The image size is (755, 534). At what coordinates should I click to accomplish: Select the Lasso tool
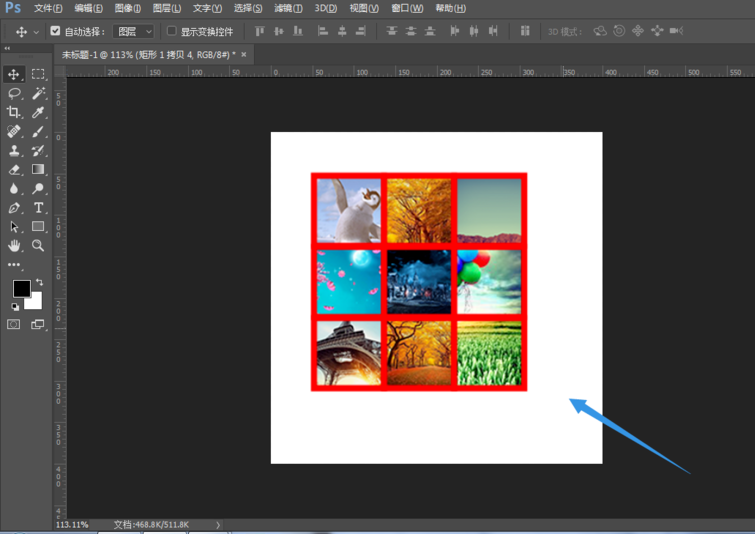pos(14,93)
